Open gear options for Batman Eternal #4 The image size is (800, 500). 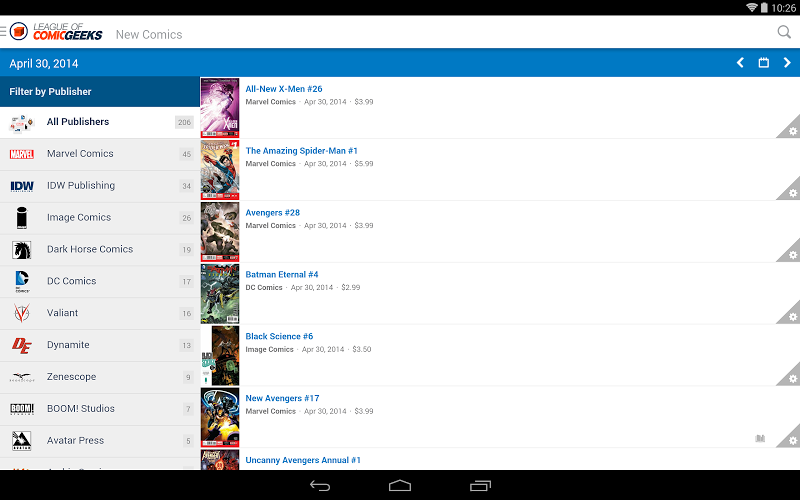[792, 316]
